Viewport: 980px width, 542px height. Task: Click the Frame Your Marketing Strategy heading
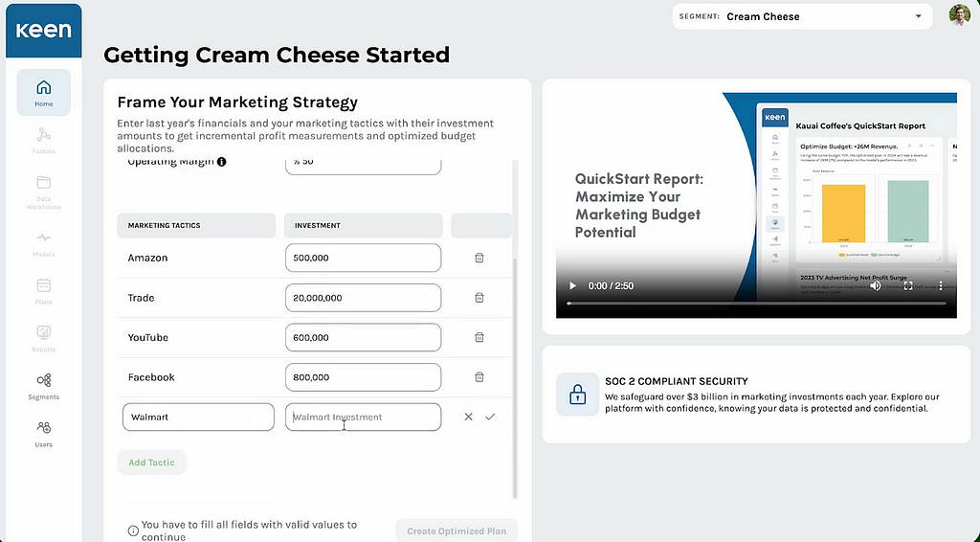(x=237, y=102)
